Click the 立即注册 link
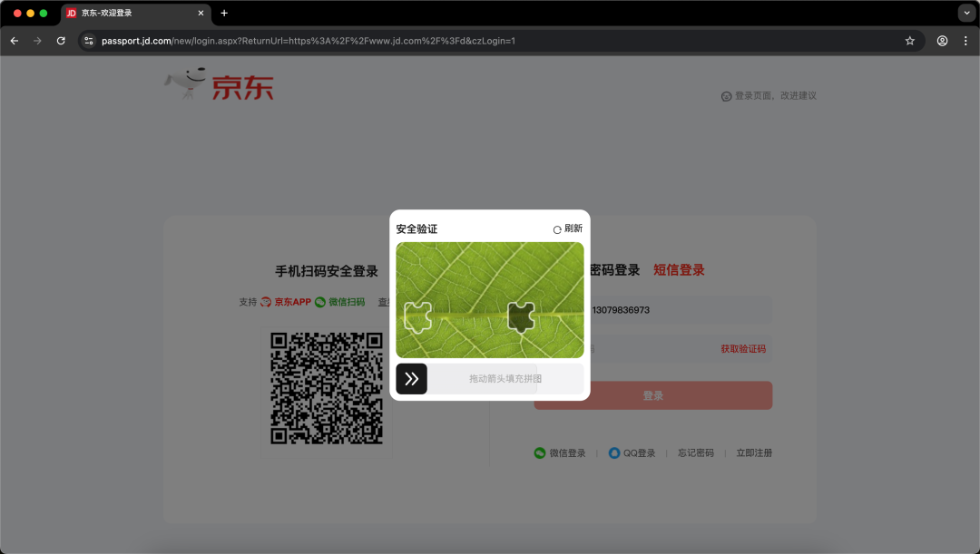Image resolution: width=980 pixels, height=554 pixels. click(x=754, y=452)
